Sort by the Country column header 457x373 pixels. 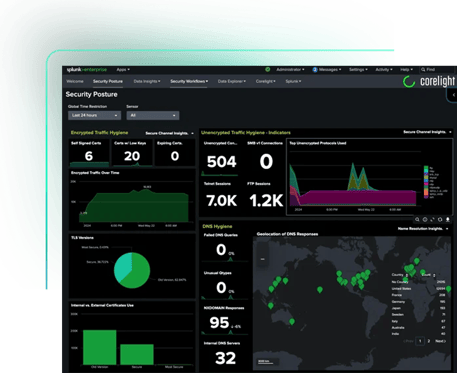coord(400,275)
